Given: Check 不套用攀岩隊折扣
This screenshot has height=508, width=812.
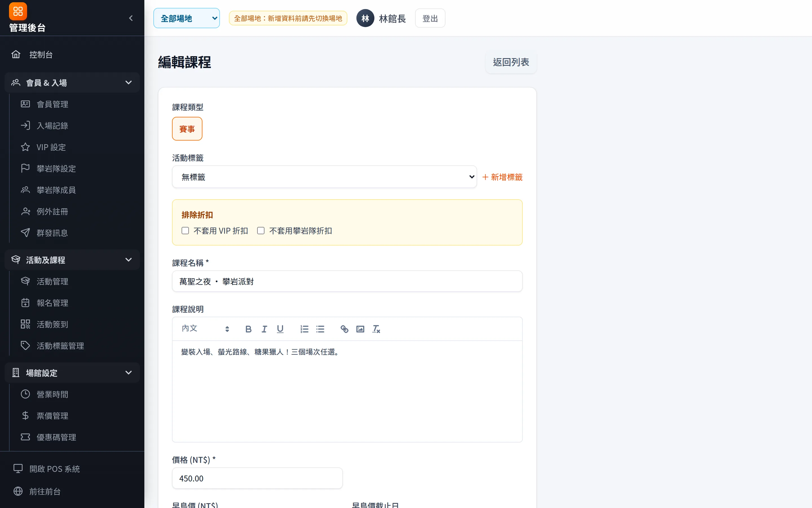Looking at the screenshot, I should pos(261,231).
